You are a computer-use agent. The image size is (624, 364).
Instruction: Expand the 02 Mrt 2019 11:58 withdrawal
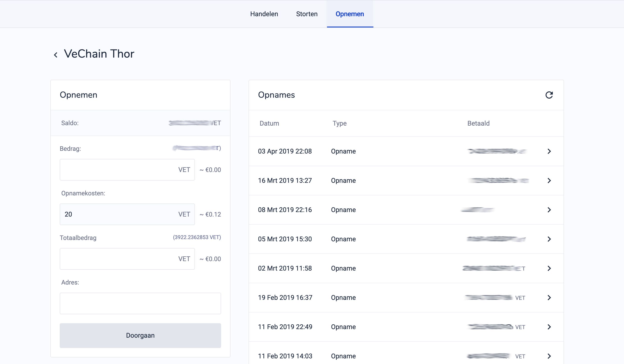click(549, 268)
